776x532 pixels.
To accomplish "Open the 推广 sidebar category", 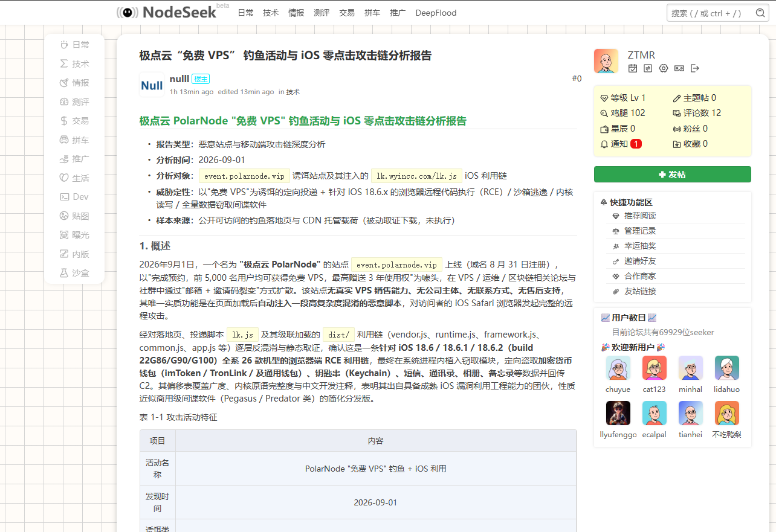I will [74, 159].
